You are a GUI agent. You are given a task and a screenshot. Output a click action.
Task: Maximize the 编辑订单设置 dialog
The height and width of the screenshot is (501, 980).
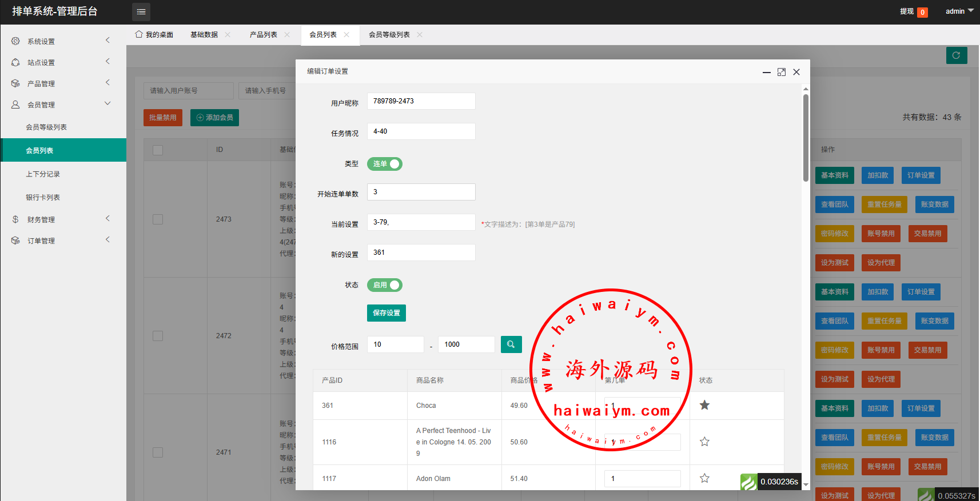click(x=781, y=72)
